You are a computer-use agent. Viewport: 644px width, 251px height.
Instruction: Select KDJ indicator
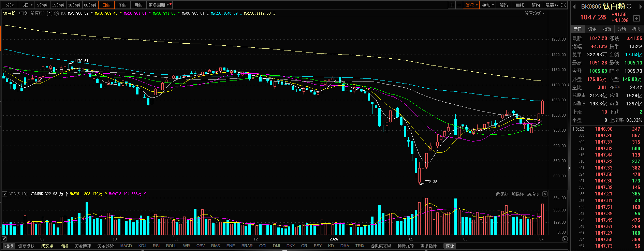click(142, 246)
